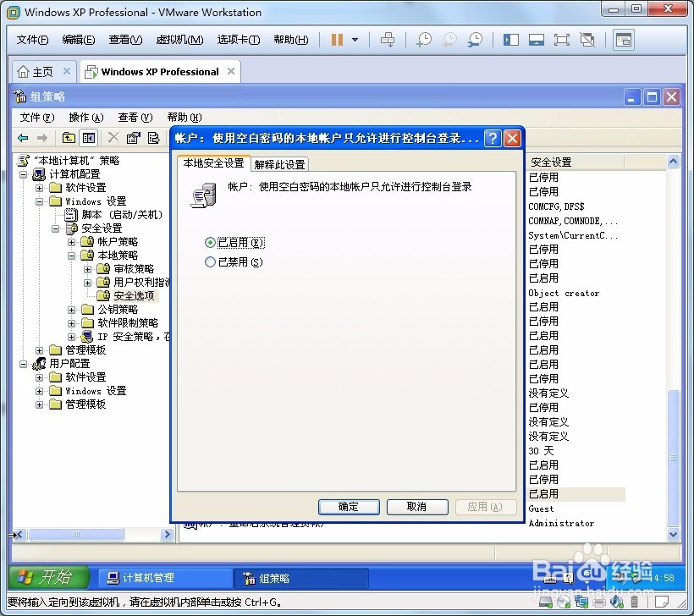The height and width of the screenshot is (616, 694).
Task: Suspend the virtual machine with the pause icon
Action: click(337, 39)
